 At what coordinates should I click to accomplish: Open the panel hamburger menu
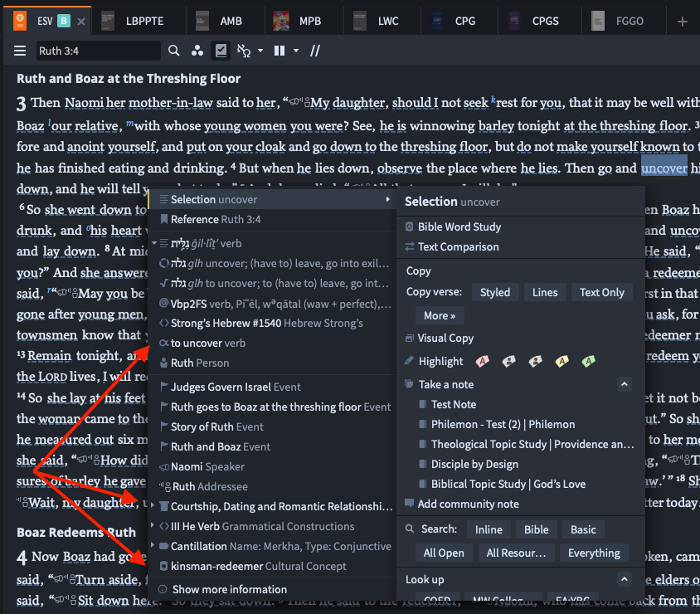click(x=20, y=51)
